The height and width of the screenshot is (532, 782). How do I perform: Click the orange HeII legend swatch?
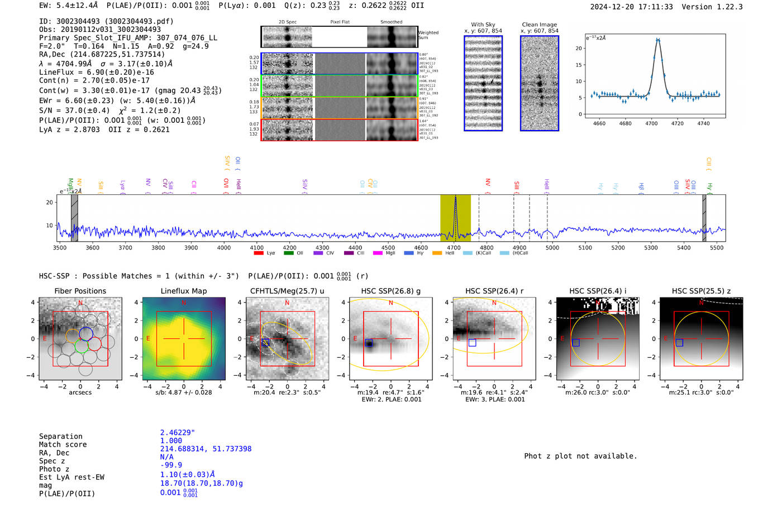(x=437, y=253)
